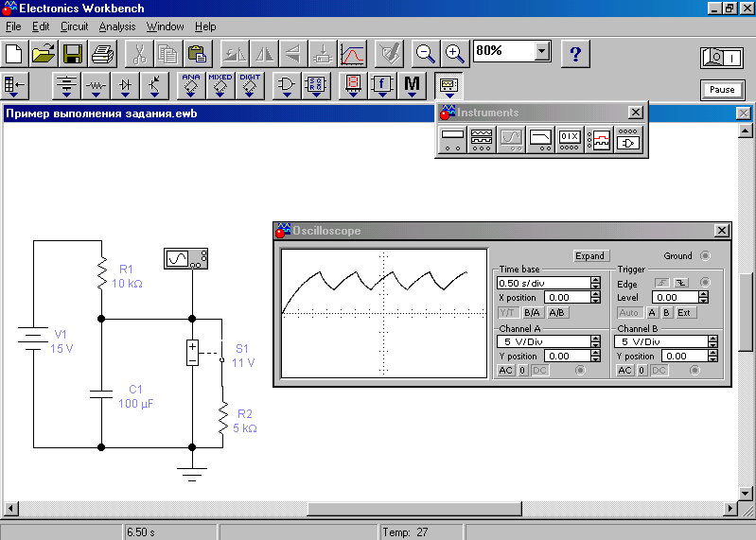Select the Logic Analyzer instrument
Screen dimensions: 756x540
(599, 140)
